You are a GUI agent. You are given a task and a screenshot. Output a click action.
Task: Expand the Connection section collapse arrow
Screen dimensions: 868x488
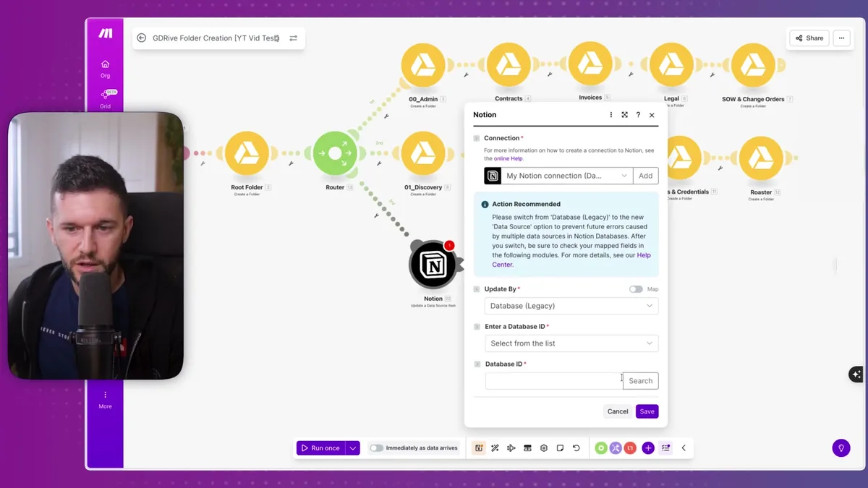pos(476,137)
